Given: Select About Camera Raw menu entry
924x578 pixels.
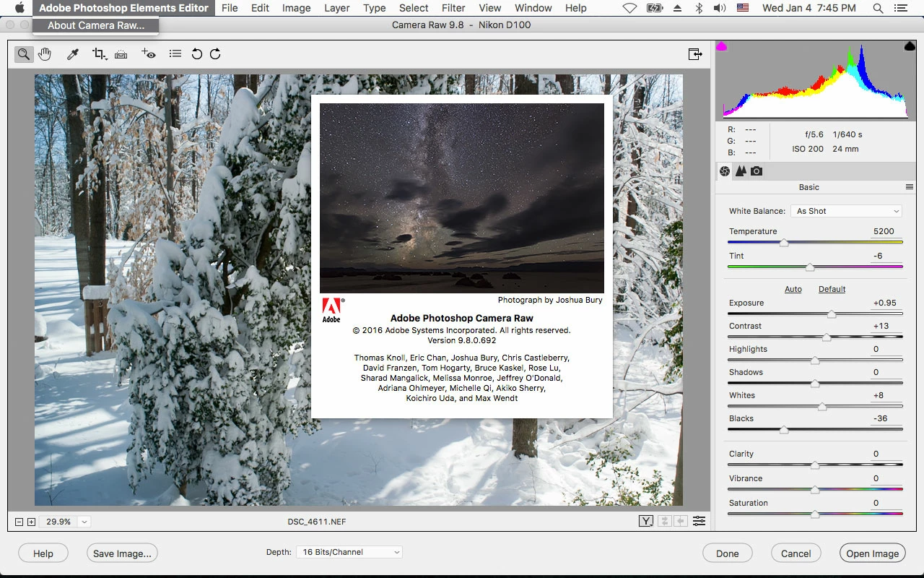Looking at the screenshot, I should tap(96, 25).
